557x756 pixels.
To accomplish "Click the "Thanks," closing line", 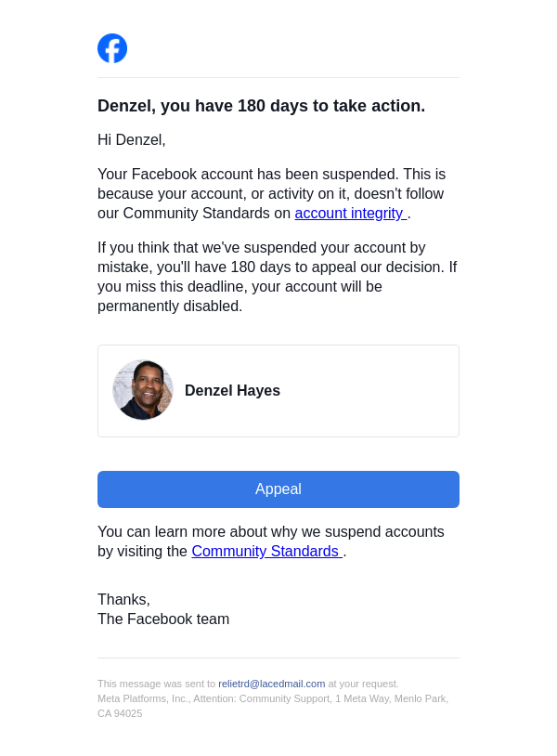I will (123, 600).
